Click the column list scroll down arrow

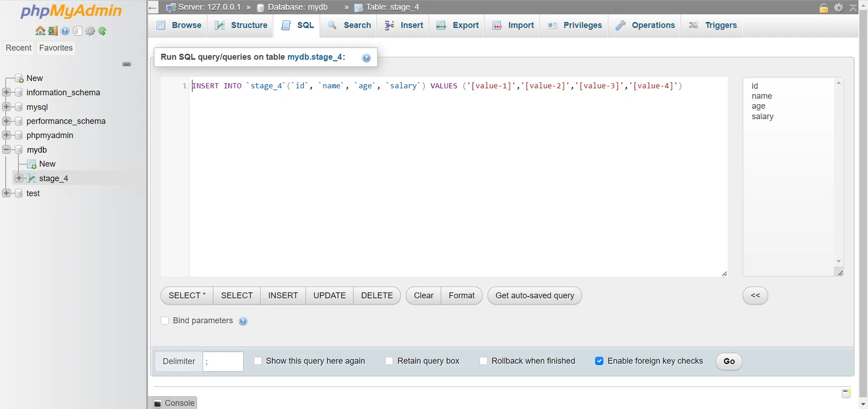click(x=838, y=261)
